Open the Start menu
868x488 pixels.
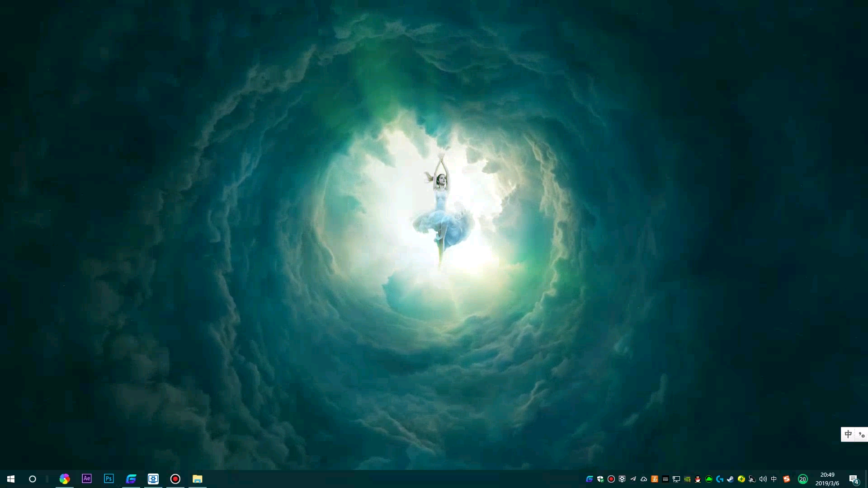(10, 479)
